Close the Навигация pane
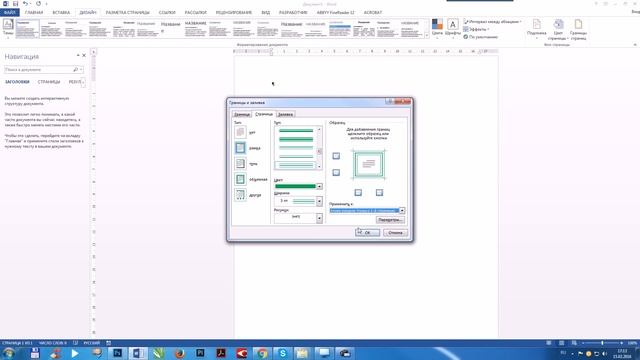 84,56
